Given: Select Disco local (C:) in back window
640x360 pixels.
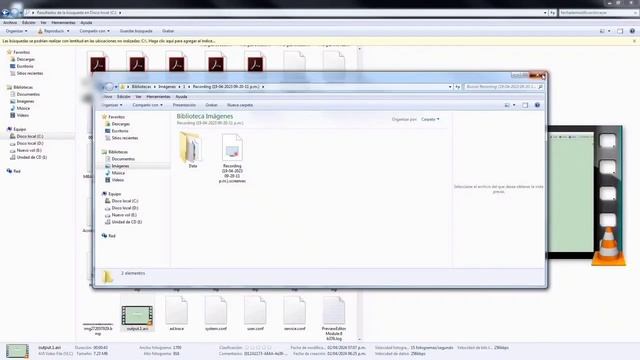Looking at the screenshot, I should click(29, 136).
